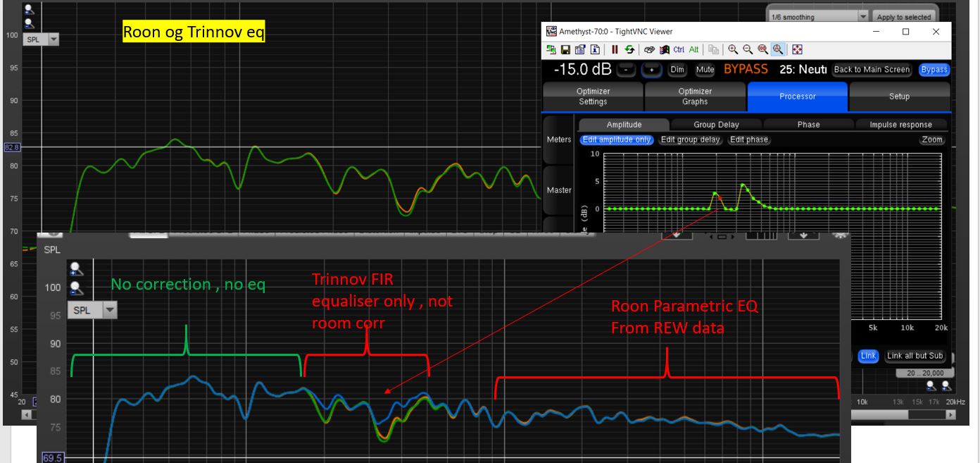Pause the TightVNC session

point(615,49)
